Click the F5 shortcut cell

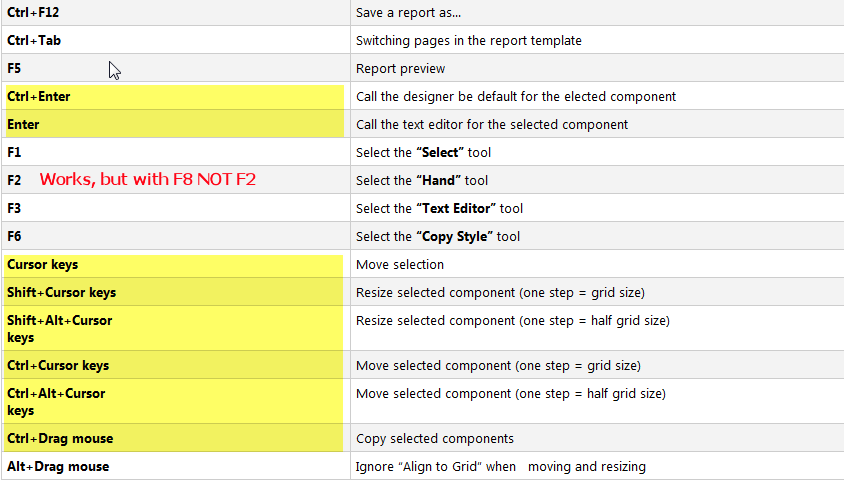(176, 68)
